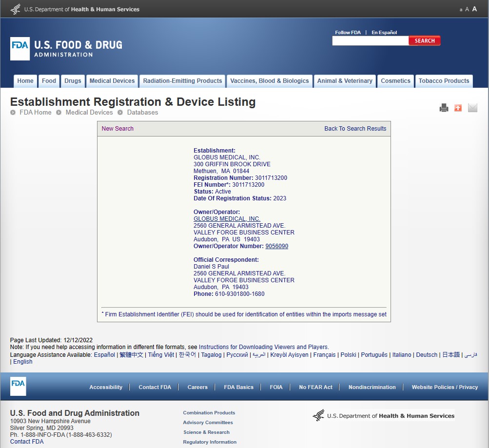489x448 pixels.
Task: Click the HHS logo in the footer
Action: pos(384,415)
